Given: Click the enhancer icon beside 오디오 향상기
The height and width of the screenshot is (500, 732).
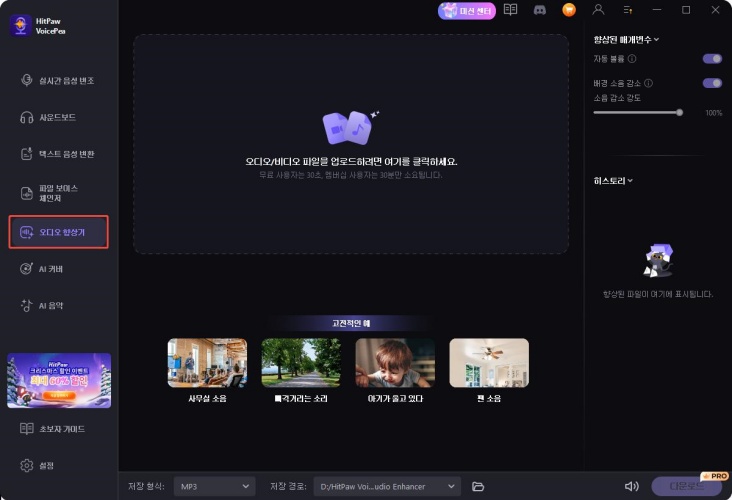Looking at the screenshot, I should [27, 232].
